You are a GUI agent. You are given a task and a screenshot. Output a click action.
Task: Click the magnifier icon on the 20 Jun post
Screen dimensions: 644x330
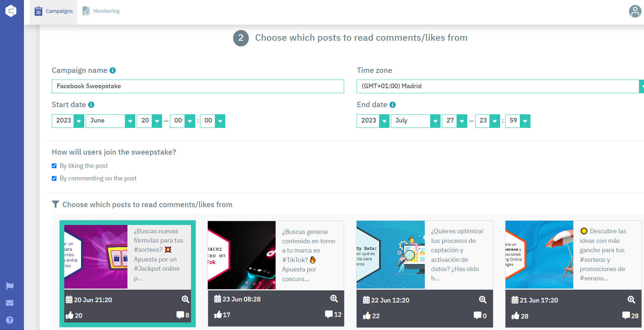point(185,299)
